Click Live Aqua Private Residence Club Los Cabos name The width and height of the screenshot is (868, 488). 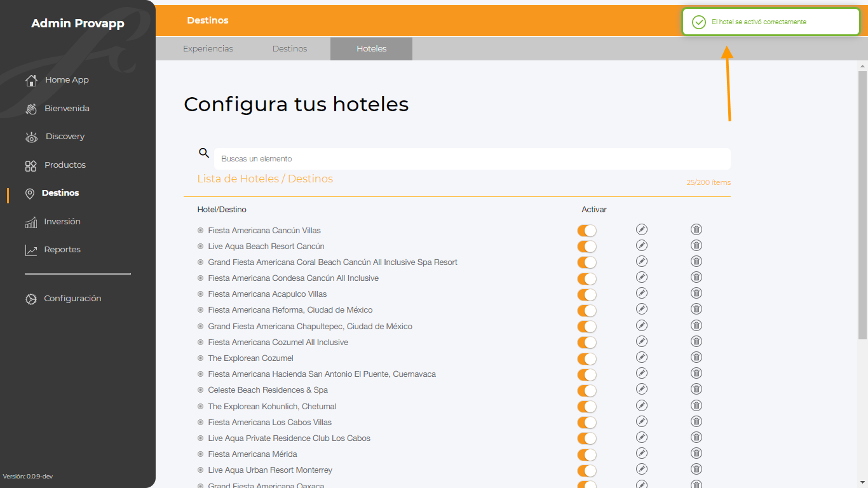[x=289, y=438]
